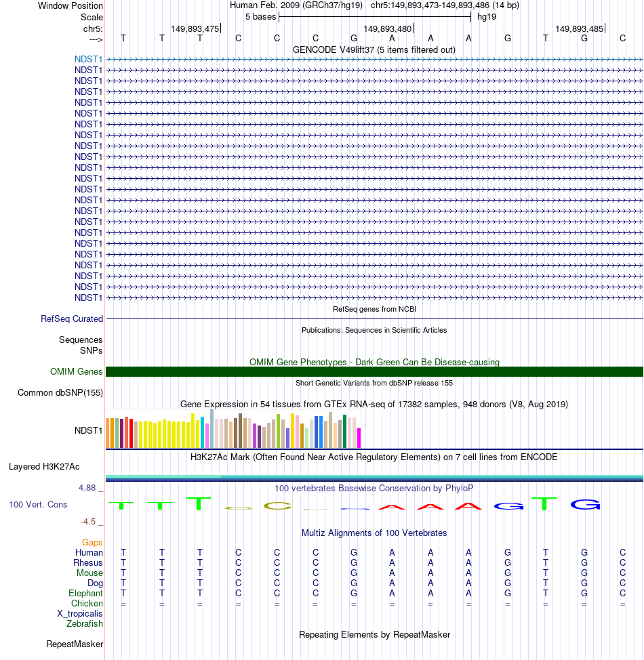Click the light-blue NDST1 transcript label
The width and height of the screenshot is (644, 660).
click(88, 60)
